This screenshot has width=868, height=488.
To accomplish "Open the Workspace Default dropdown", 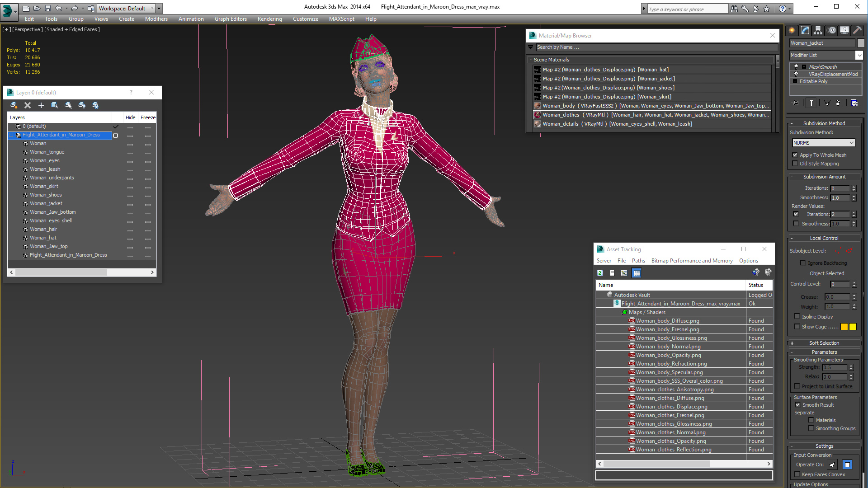I will (x=126, y=8).
